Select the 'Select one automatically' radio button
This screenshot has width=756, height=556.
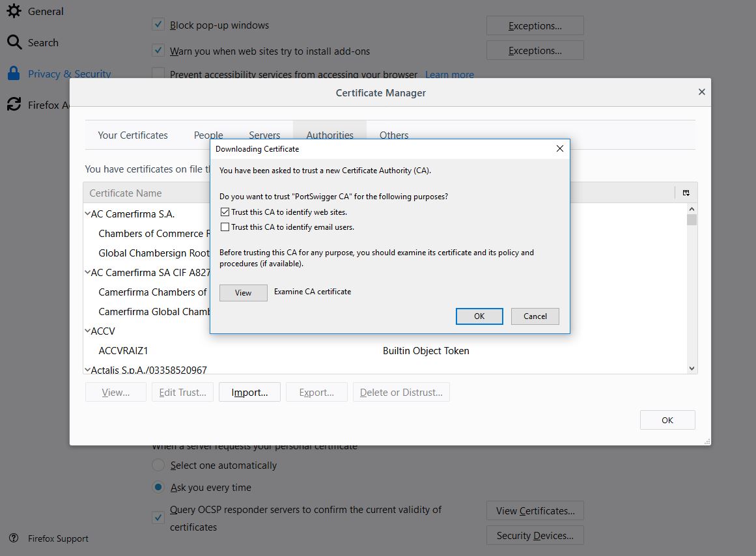[158, 465]
